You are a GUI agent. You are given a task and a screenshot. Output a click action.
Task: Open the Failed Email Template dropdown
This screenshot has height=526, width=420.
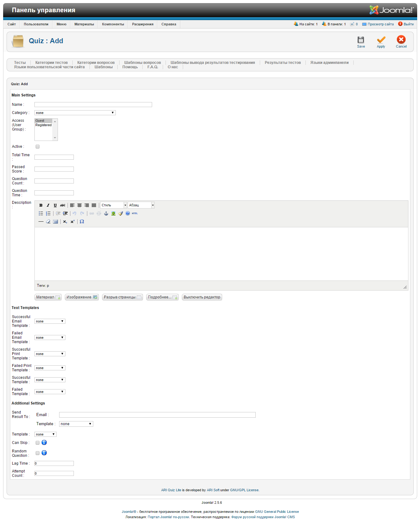[50, 338]
